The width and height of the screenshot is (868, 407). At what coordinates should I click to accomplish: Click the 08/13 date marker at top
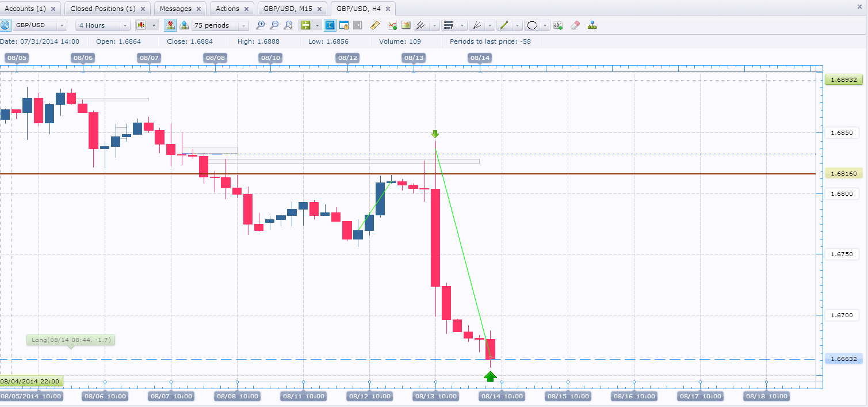pyautogui.click(x=414, y=58)
